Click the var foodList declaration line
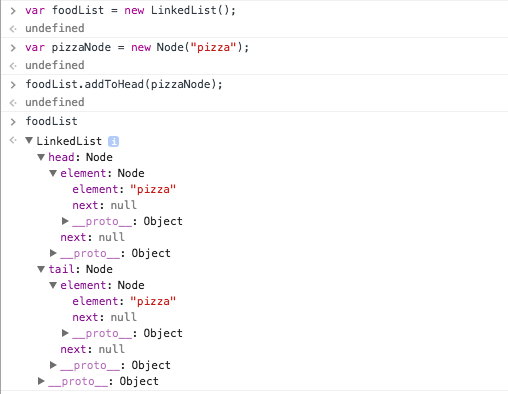Viewport: 508px width, 394px height. coord(131,10)
